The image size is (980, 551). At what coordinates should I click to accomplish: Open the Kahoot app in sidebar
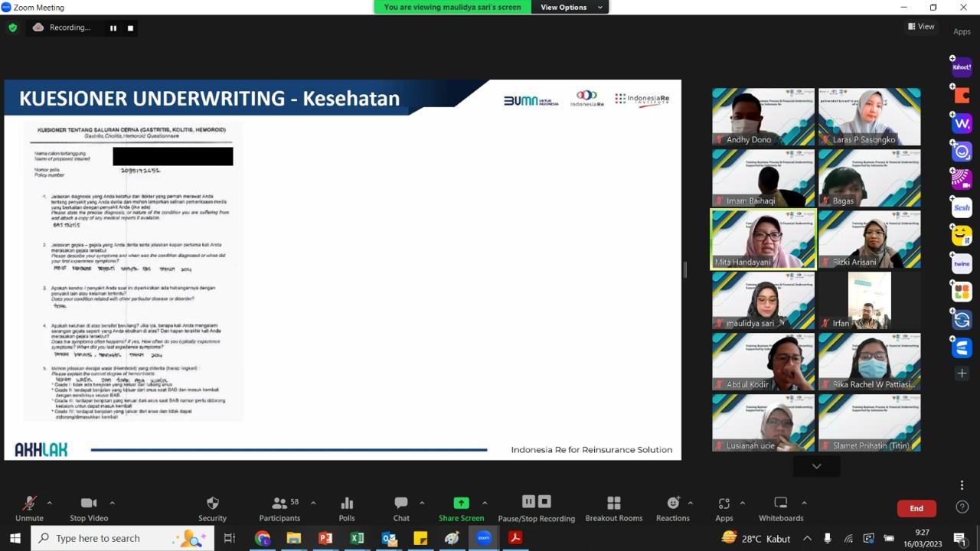point(962,67)
